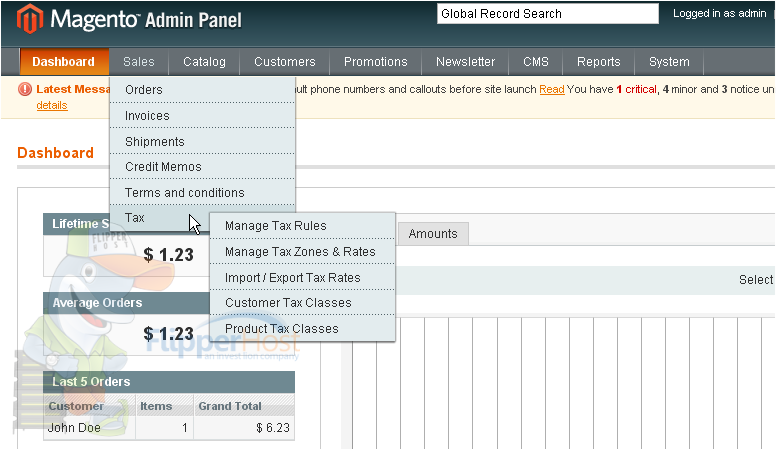Open the details link under Latest Message
This screenshot has width=776, height=450.
52,105
